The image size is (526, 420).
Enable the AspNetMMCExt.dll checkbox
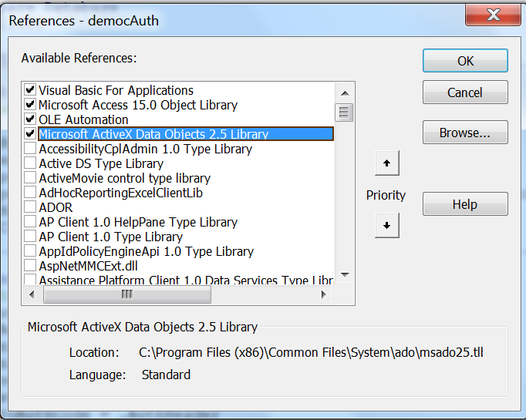(x=30, y=265)
